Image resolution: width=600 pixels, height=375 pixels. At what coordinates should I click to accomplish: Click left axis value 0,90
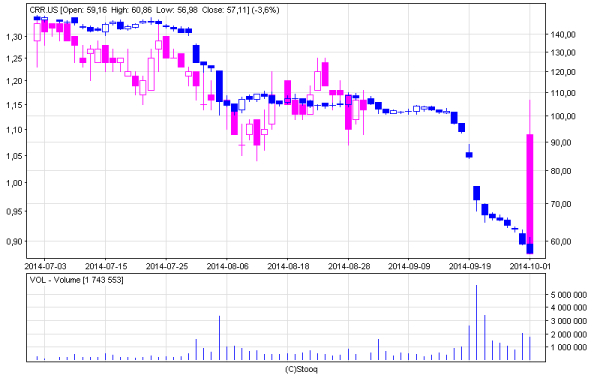pos(14,241)
